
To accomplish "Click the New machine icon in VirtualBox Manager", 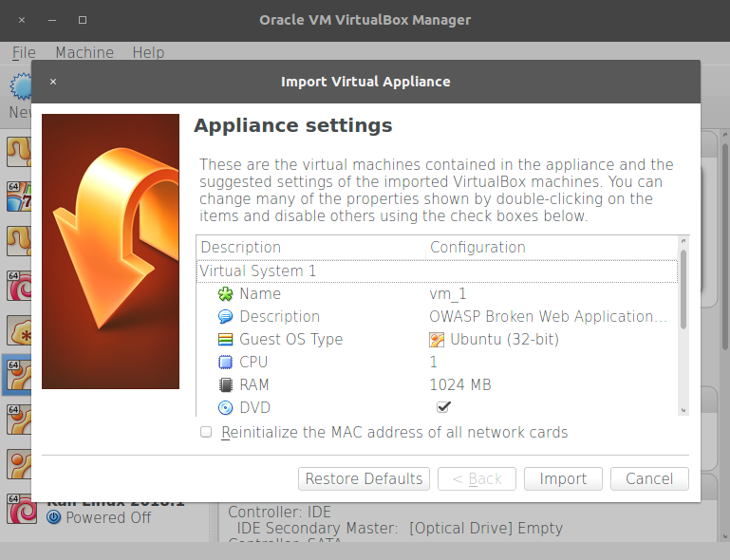I will 21,86.
